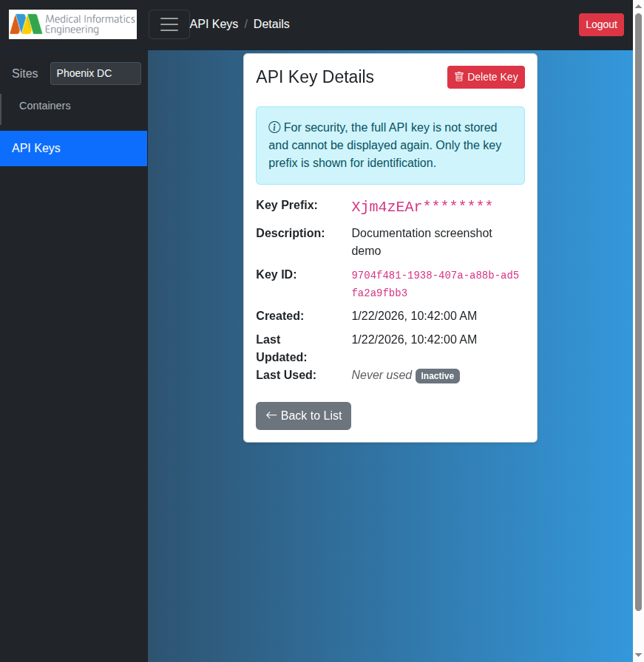The height and width of the screenshot is (662, 644).
Task: Click the security notice informational banner
Action: click(390, 145)
